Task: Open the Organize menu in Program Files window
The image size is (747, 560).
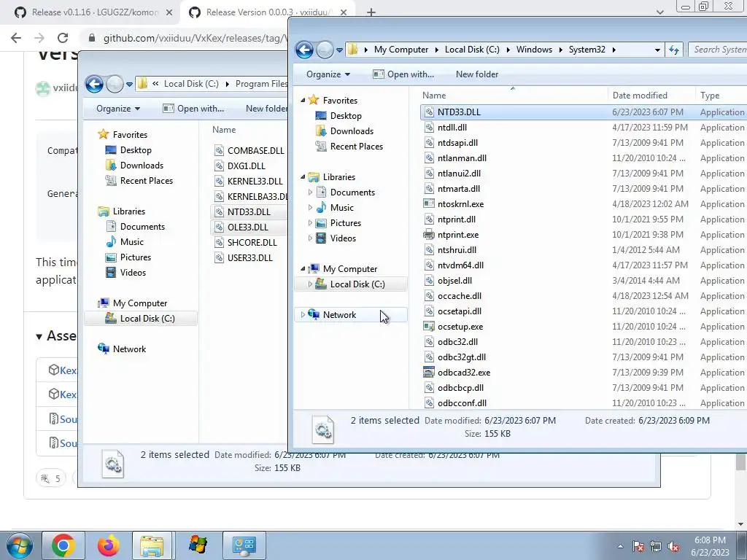Action: click(118, 109)
